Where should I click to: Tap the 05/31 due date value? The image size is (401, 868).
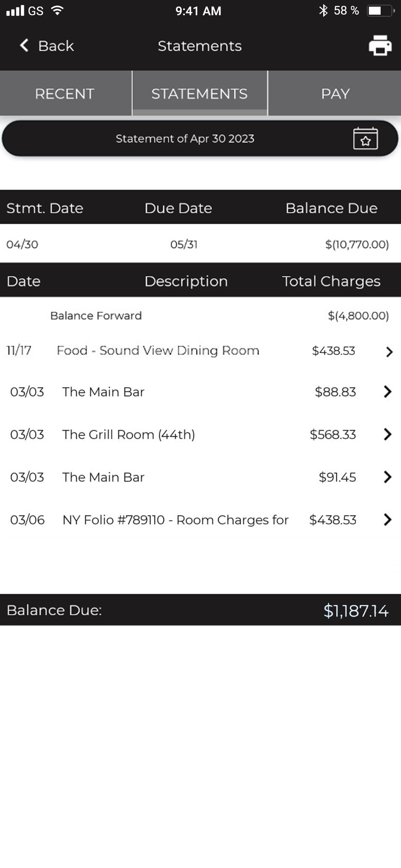(184, 244)
